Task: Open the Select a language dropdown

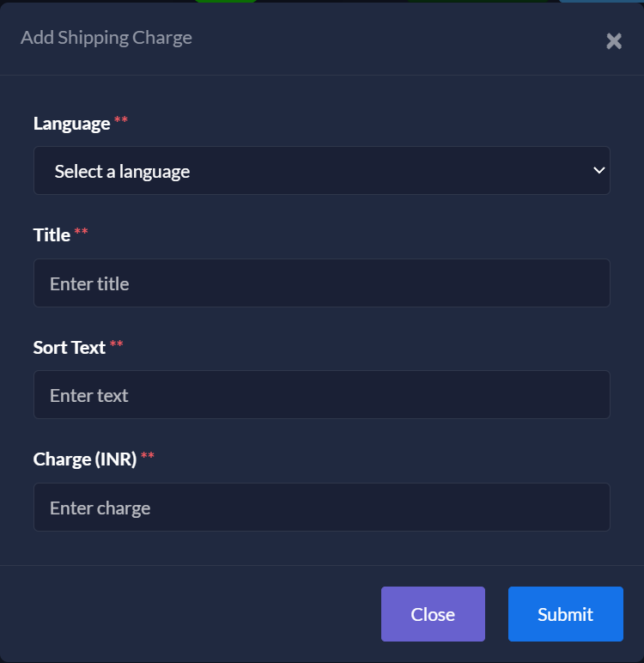Action: [x=321, y=171]
